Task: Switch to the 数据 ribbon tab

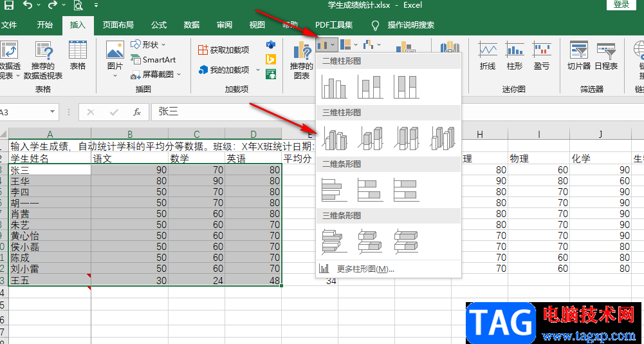Action: point(191,25)
